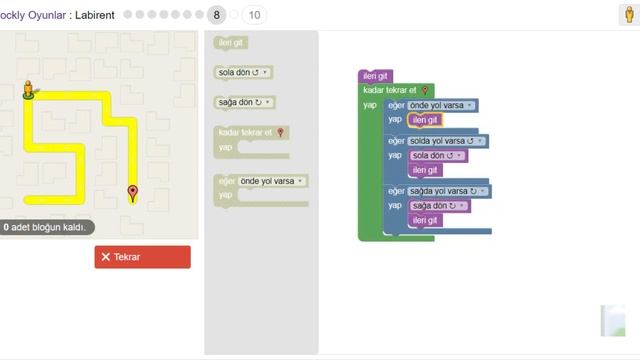Image resolution: width=640 pixels, height=360 pixels.
Task: Jump to level 1 via the first dot
Action: (128, 15)
